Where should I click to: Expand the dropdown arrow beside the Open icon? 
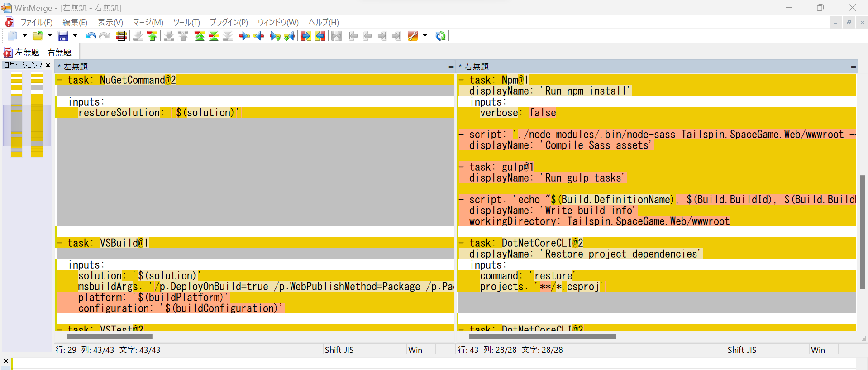(50, 36)
